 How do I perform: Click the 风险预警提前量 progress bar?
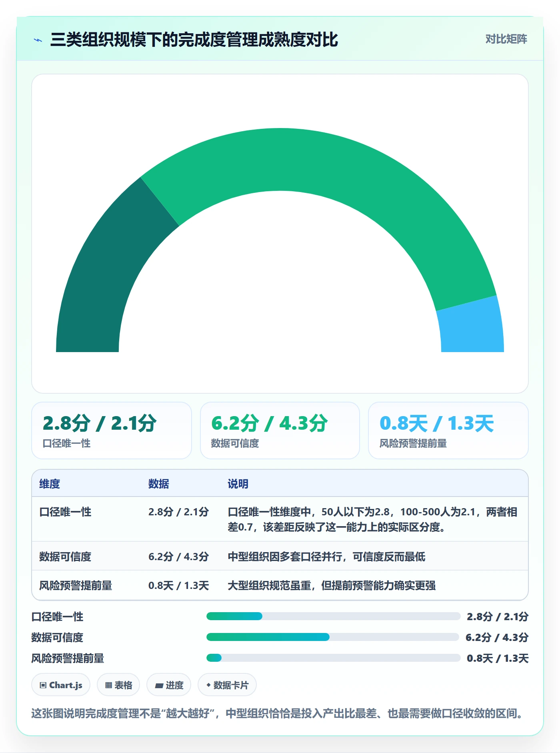click(333, 658)
